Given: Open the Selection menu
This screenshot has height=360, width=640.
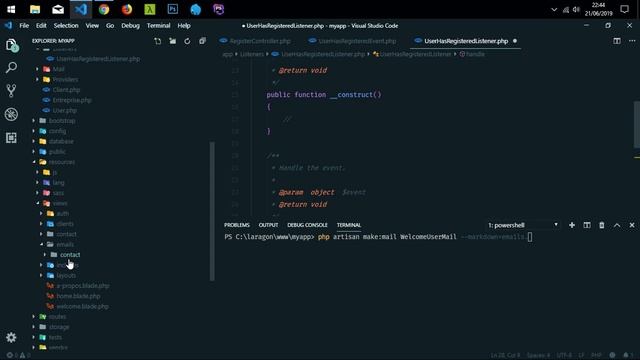Looking at the screenshot, I should 66,25.
